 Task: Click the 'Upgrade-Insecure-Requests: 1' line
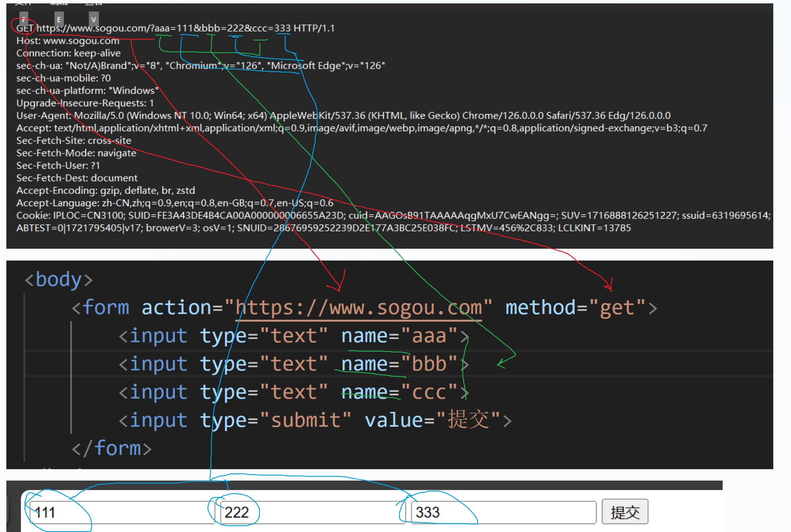(85, 103)
